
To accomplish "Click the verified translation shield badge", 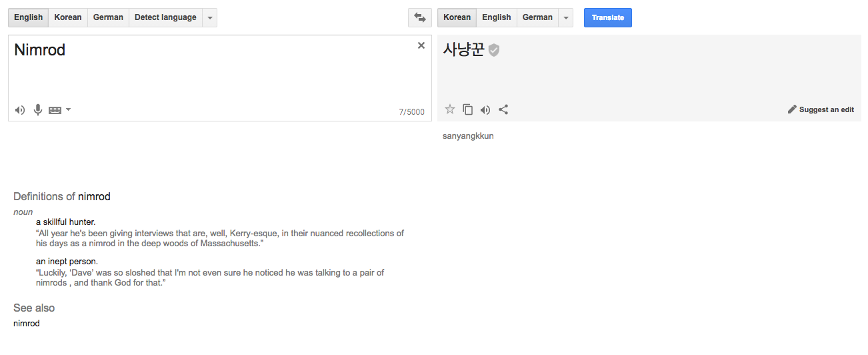I will tap(494, 50).
